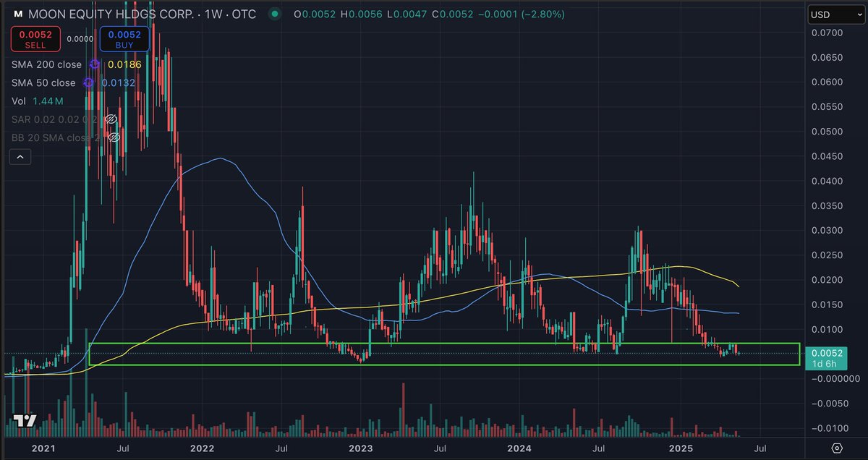This screenshot has width=868, height=460.
Task: Select the SMA 50 close legend label
Action: 43,82
